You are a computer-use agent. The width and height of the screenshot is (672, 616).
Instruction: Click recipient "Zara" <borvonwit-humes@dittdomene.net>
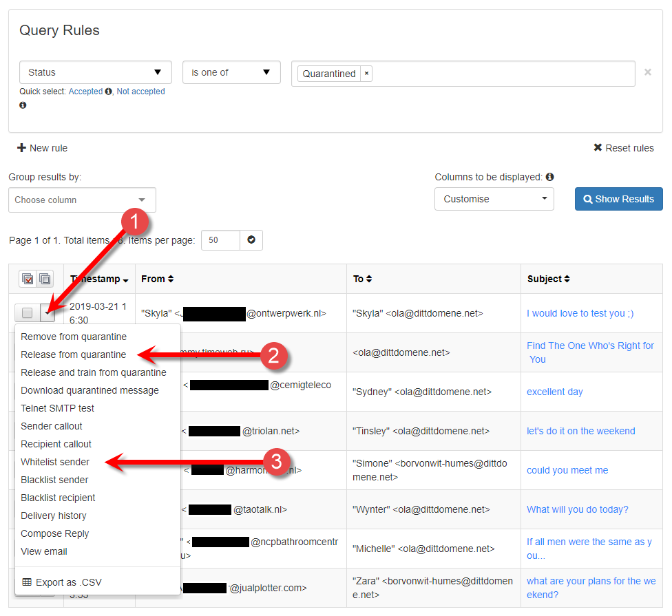click(x=432, y=588)
